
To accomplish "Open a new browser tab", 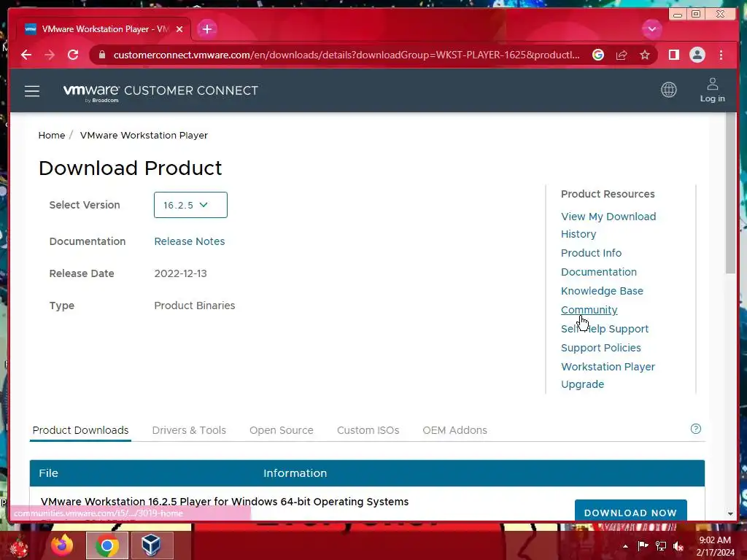I will (206, 29).
